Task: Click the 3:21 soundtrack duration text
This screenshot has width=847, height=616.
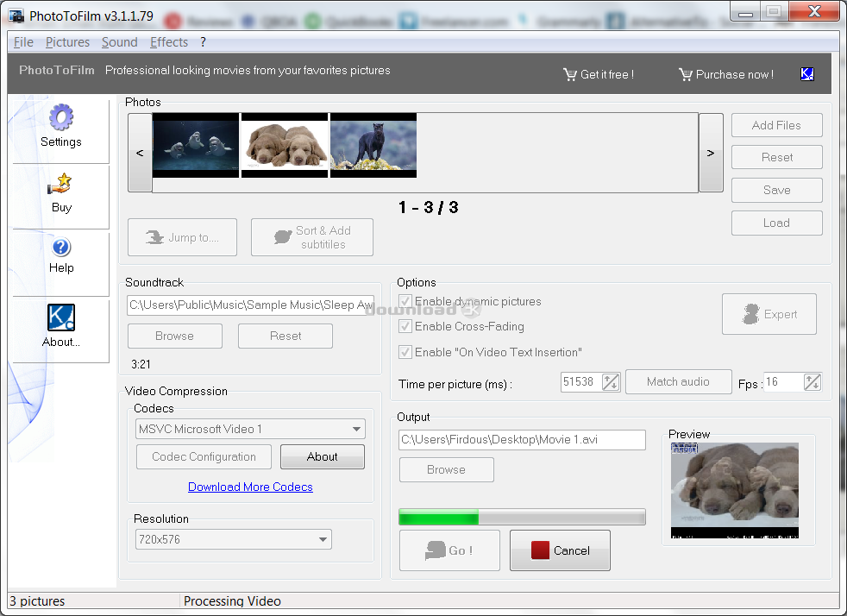Action: pos(141,365)
